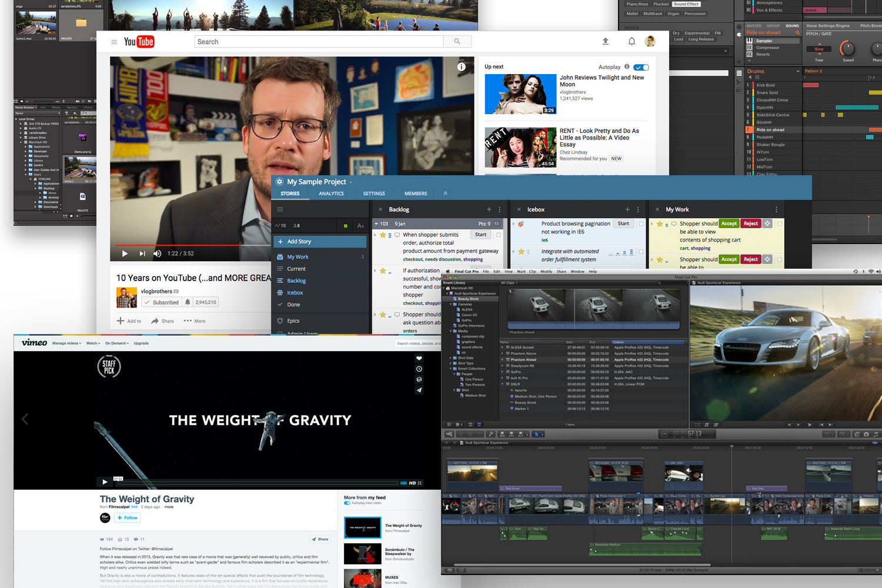882x588 pixels.
Task: Click the Subscribed button for vlogbrothers
Action: 162,302
